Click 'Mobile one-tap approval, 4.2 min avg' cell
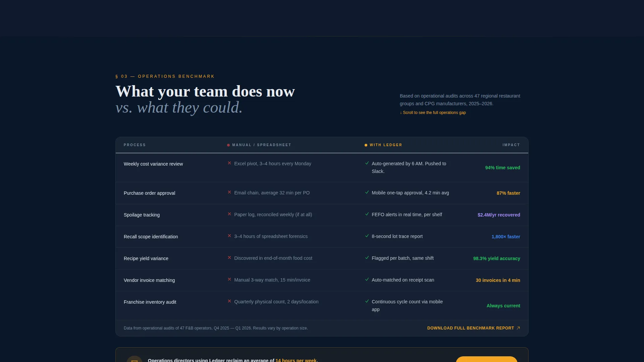This screenshot has width=644, height=362. point(410,193)
